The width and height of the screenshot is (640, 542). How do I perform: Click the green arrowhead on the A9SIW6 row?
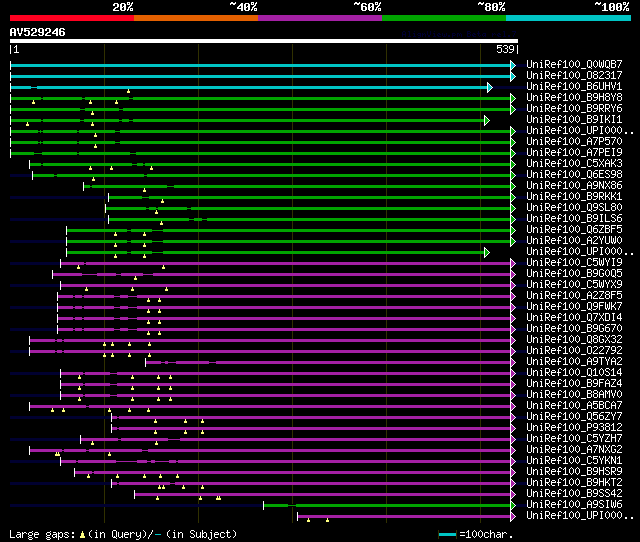(x=514, y=505)
